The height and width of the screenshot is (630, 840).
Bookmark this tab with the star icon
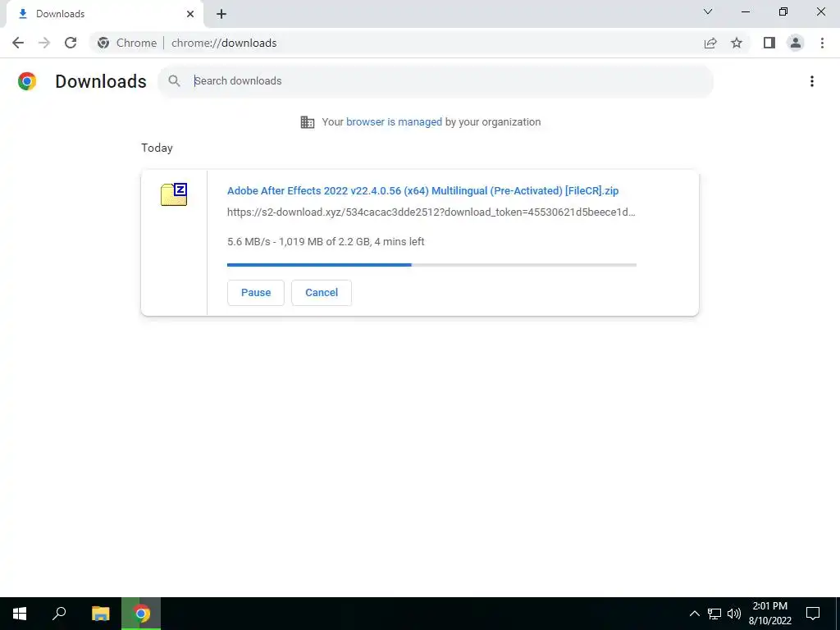pos(737,43)
